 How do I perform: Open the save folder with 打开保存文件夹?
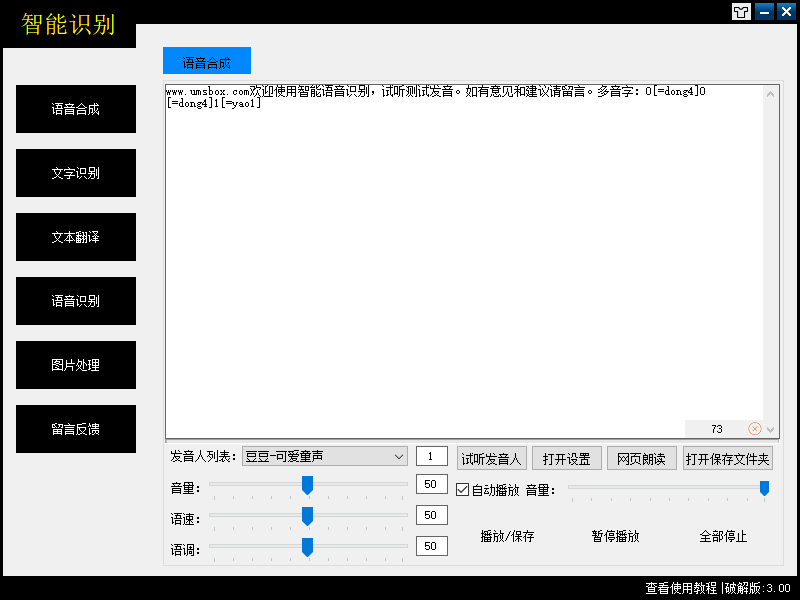point(727,457)
